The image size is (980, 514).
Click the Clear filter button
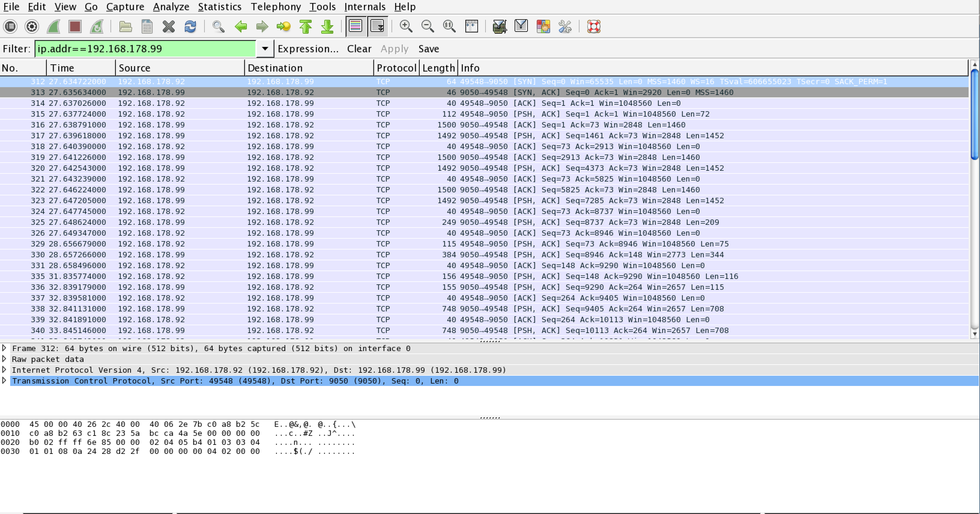coord(359,49)
